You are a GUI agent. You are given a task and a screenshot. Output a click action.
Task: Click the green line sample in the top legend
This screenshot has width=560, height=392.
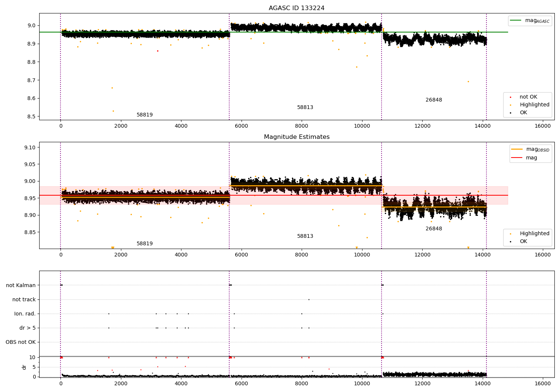coord(516,21)
